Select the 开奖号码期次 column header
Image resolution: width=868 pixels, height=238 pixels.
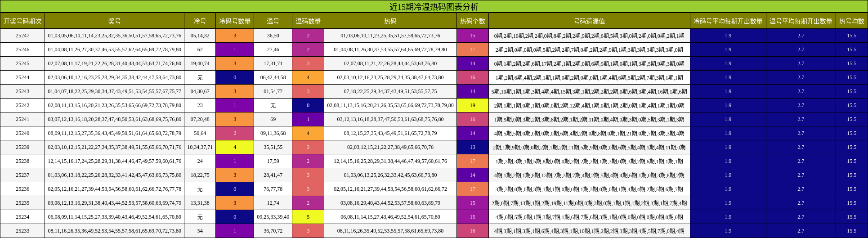tap(22, 21)
